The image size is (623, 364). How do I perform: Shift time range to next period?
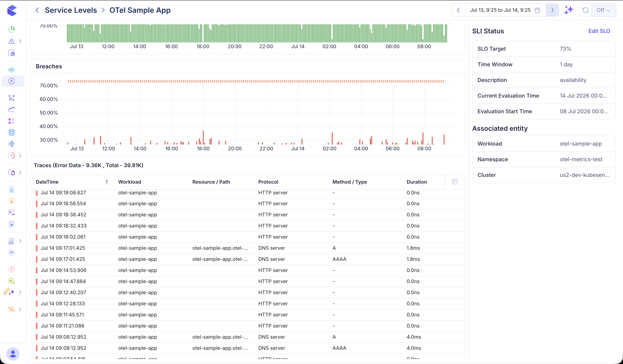coord(552,10)
